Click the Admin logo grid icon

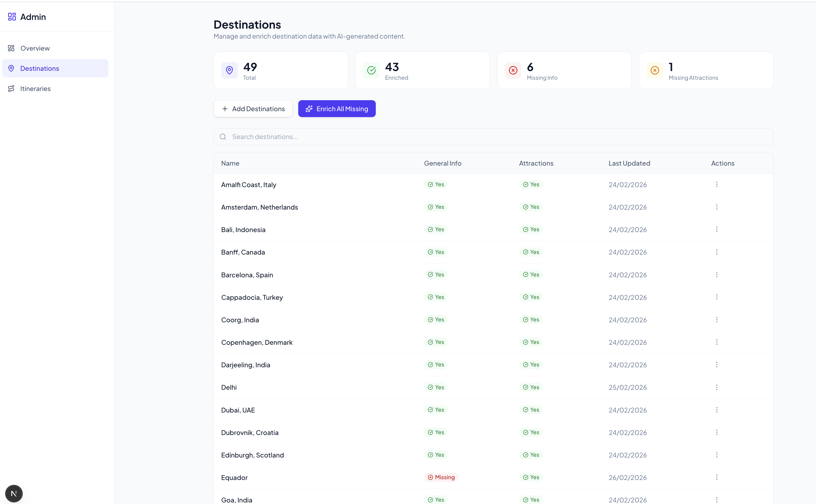pos(12,17)
